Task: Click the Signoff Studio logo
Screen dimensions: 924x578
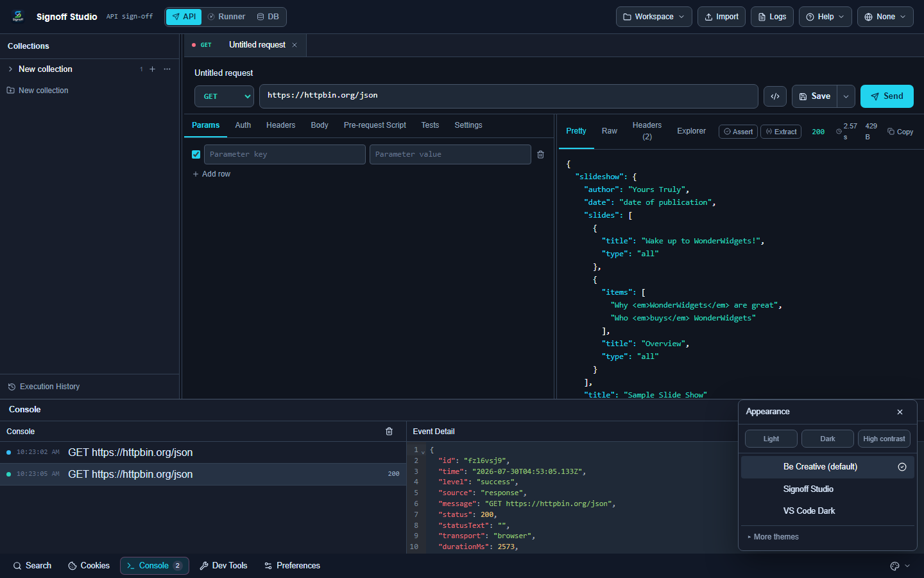Action: coord(18,17)
